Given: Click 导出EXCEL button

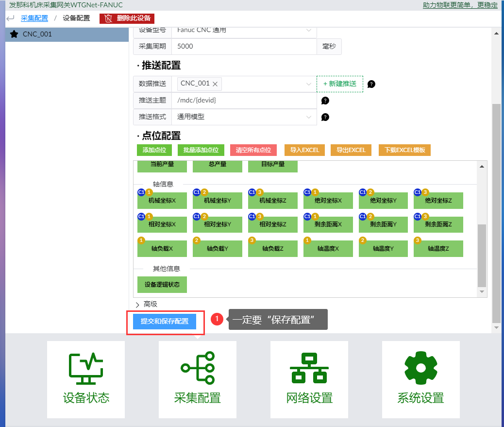Looking at the screenshot, I should (x=351, y=150).
